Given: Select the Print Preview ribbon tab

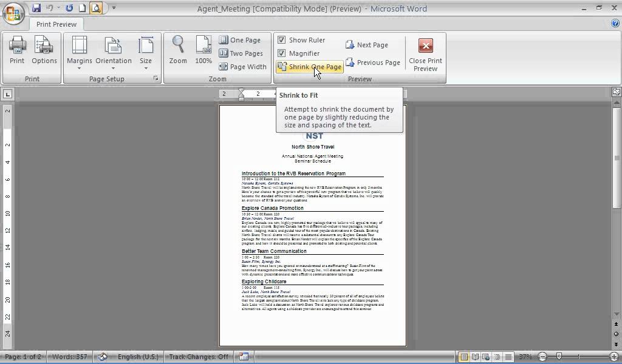Looking at the screenshot, I should (x=56, y=24).
